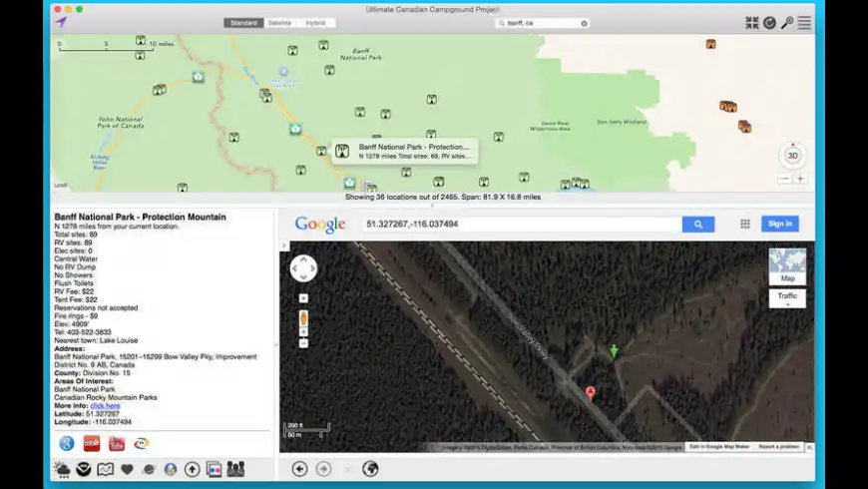
Task: Click the red icon beside the Google icon
Action: pyautogui.click(x=92, y=443)
